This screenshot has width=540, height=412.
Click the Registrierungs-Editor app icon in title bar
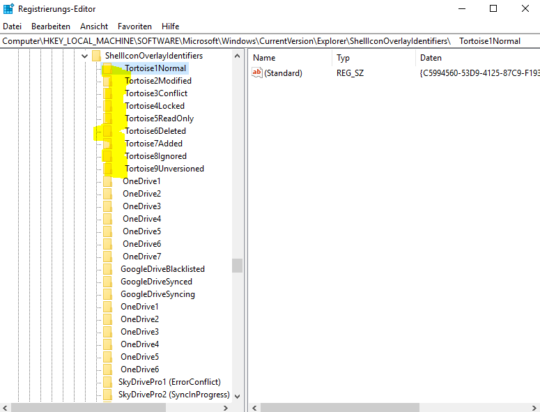[x=8, y=9]
